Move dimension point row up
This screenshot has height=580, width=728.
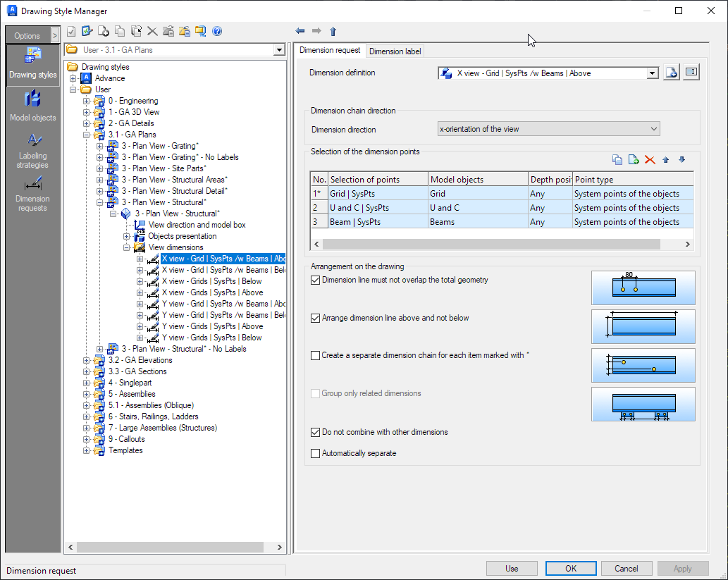click(x=666, y=160)
